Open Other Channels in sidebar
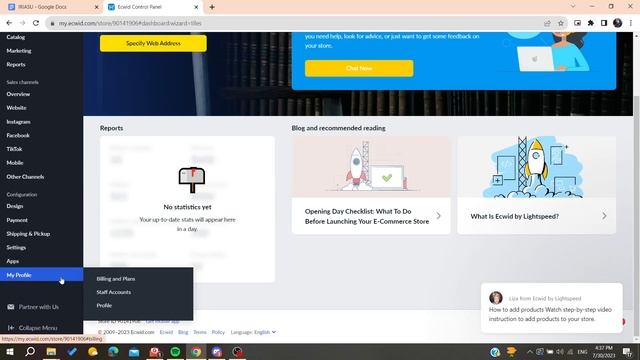640x360 pixels. tap(25, 177)
